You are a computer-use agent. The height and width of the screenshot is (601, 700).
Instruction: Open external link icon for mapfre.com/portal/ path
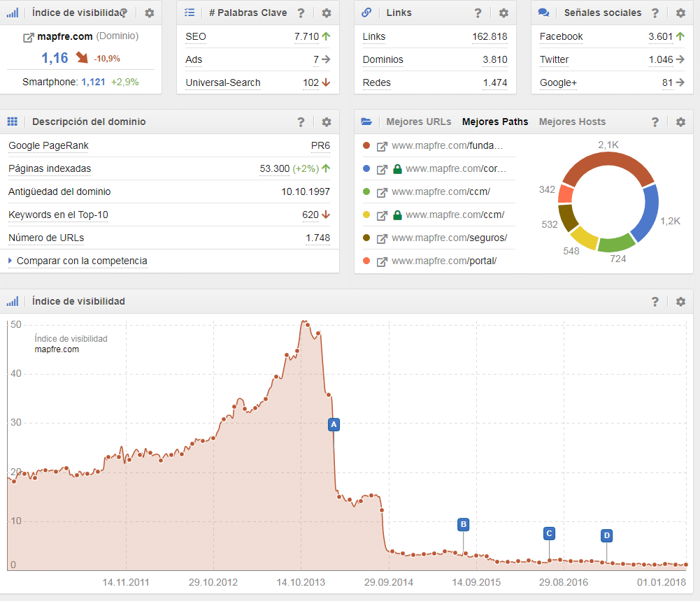coord(382,262)
